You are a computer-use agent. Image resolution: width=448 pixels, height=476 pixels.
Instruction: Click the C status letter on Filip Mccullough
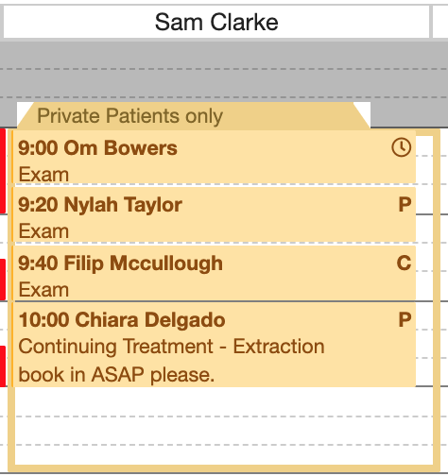[x=404, y=263]
